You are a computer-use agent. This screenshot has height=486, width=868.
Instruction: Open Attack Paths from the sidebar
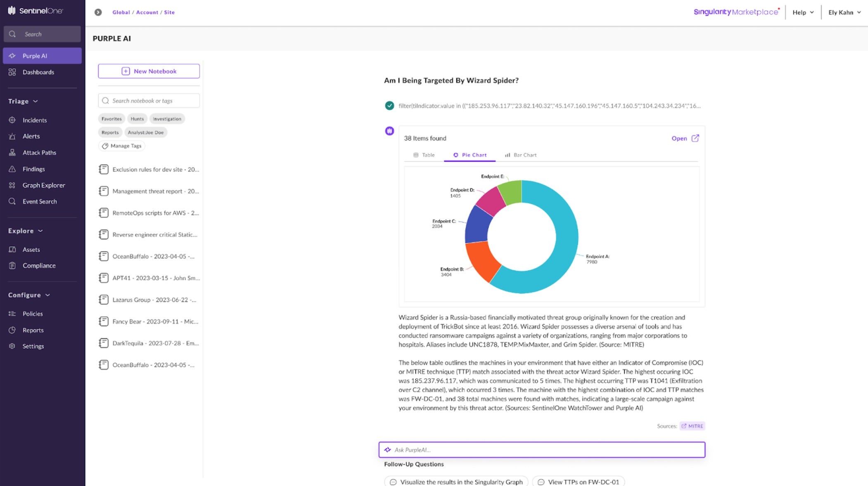tap(39, 153)
